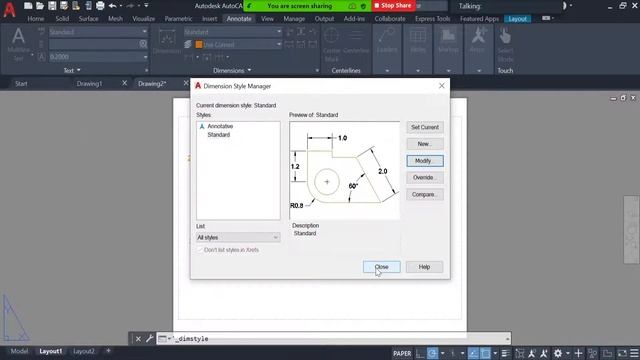
Task: Switch to the Insert ribbon tab
Action: pyautogui.click(x=209, y=19)
